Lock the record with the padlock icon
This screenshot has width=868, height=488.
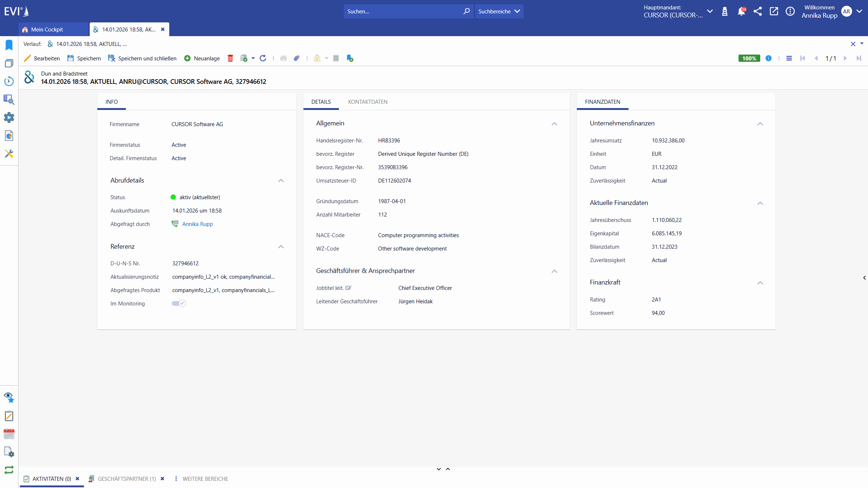pyautogui.click(x=317, y=58)
